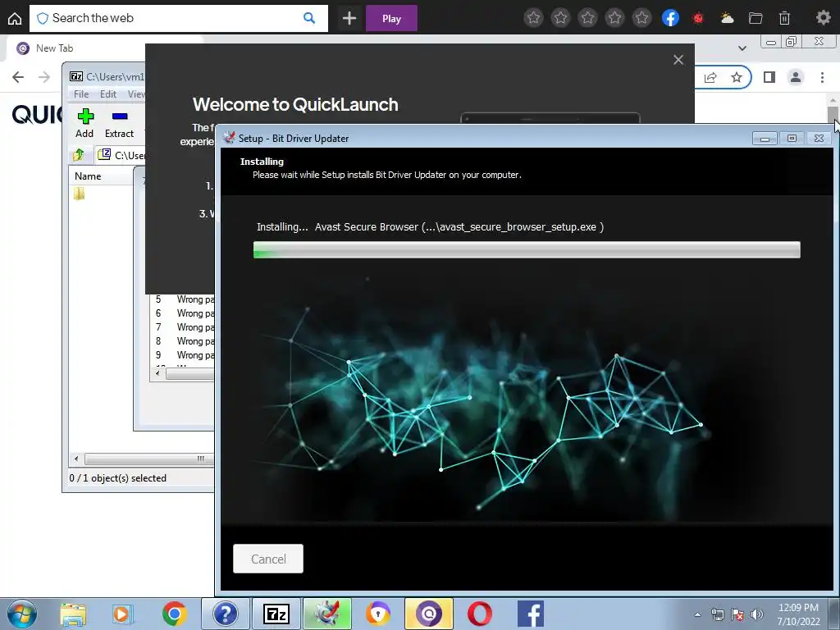Screen dimensions: 840x630
Task: Click browser vertical scrollbar up arrow
Action: point(833,100)
